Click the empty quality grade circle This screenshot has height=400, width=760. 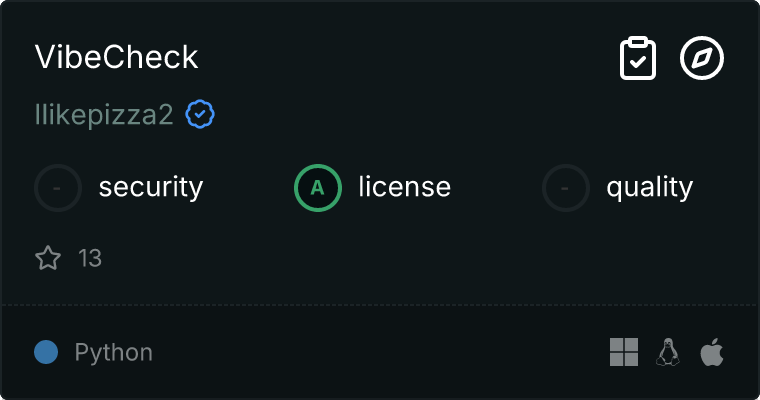coord(566,188)
